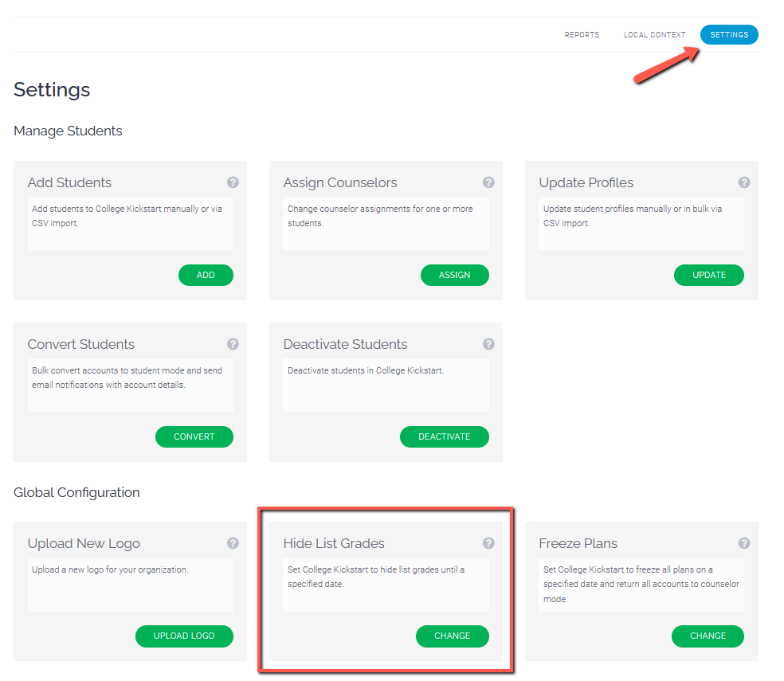Open help icon for Convert Students
The width and height of the screenshot is (784, 681).
[x=233, y=344]
